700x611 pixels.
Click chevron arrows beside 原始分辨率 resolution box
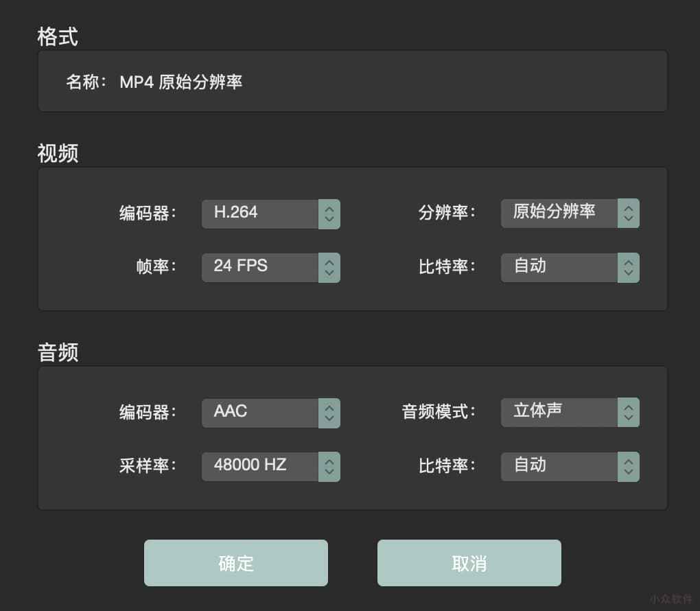click(629, 214)
